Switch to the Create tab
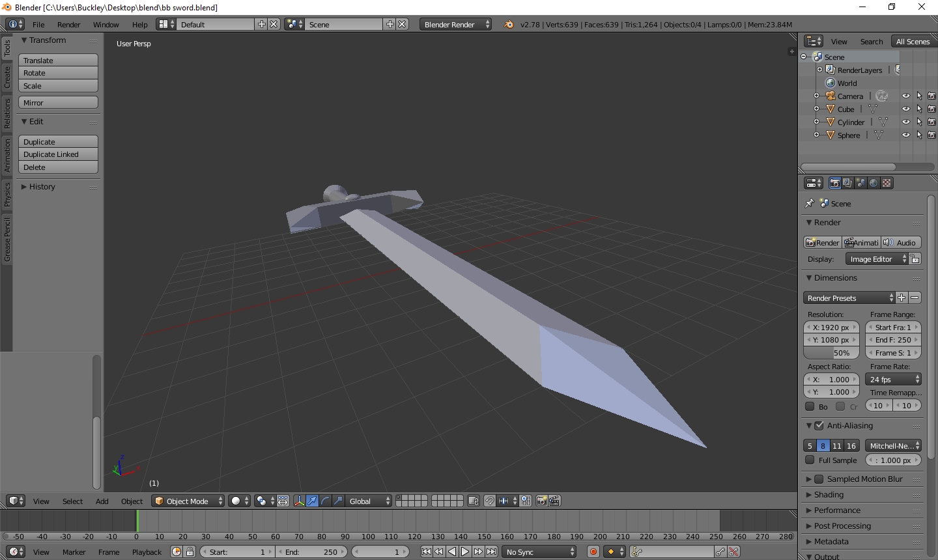Image resolution: width=938 pixels, height=560 pixels. pyautogui.click(x=7, y=77)
